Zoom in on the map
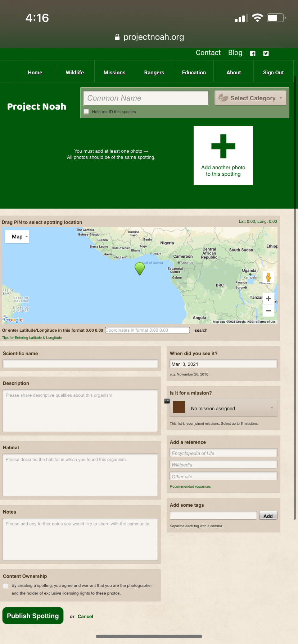The height and width of the screenshot is (644, 298). point(268,298)
